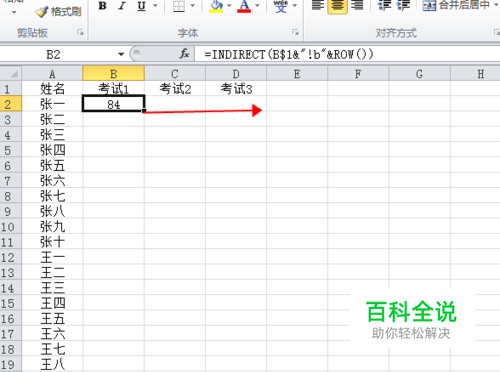Select column D header
The height and width of the screenshot is (372, 500).
(x=236, y=74)
